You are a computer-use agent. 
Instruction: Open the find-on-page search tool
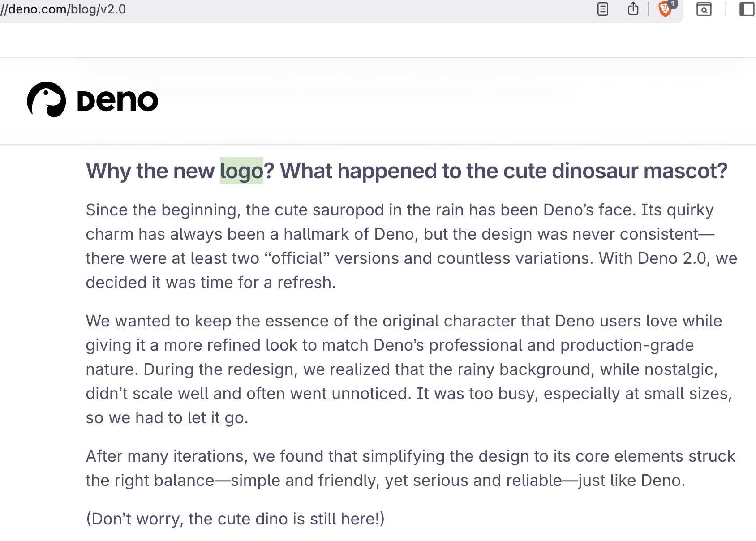point(704,9)
